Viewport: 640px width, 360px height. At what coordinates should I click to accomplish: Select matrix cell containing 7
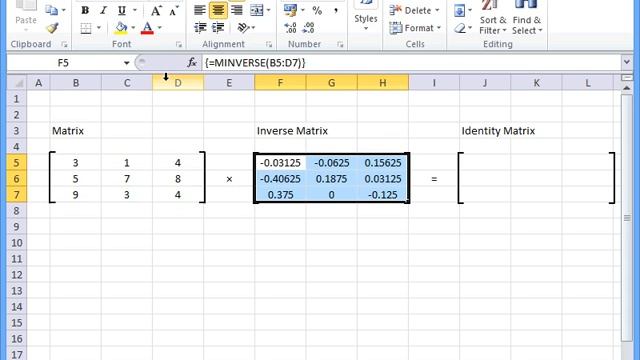point(127,179)
